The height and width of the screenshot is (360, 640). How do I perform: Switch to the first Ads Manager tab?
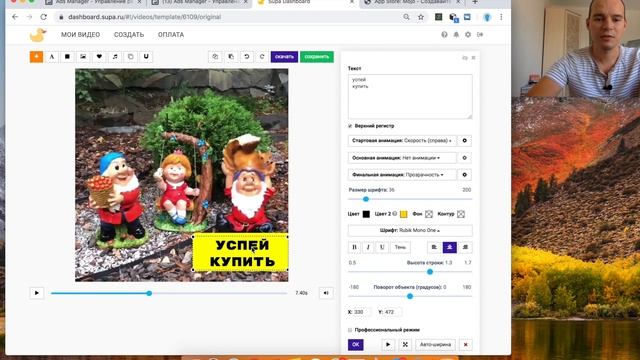(94, 2)
